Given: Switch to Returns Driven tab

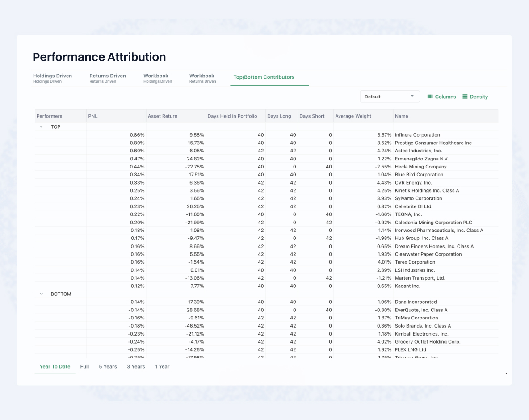Looking at the screenshot, I should tap(108, 78).
